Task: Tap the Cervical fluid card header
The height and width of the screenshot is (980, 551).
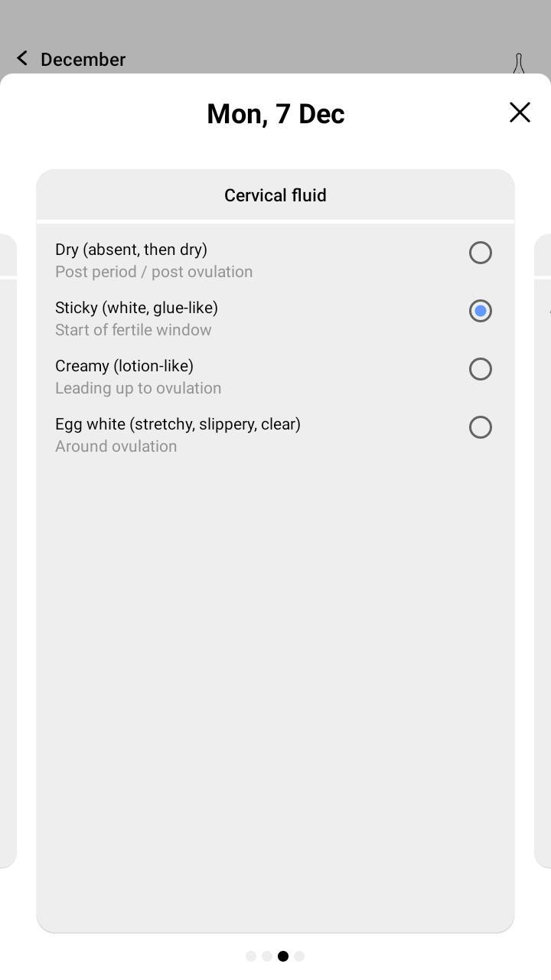Action: pyautogui.click(x=275, y=195)
